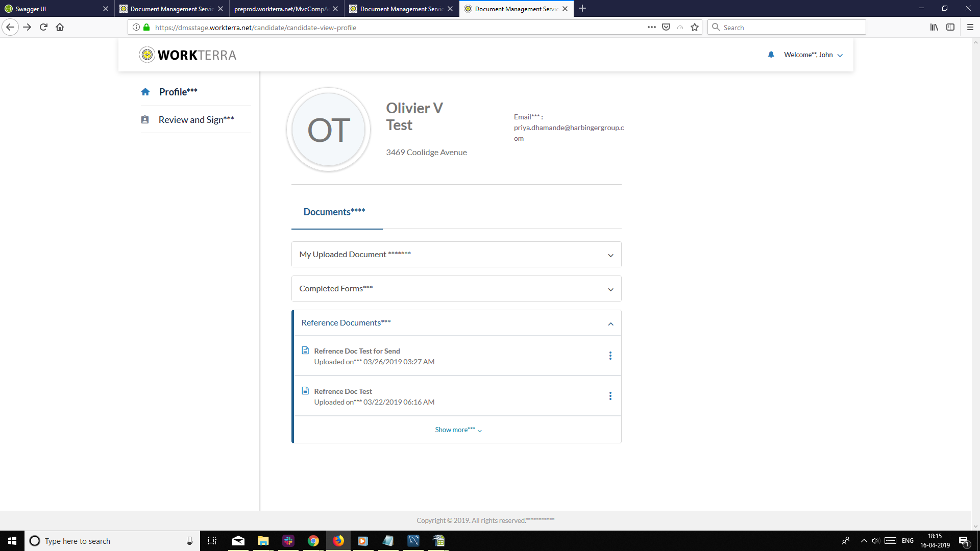Open the options menu for Refrence Doc Test for Send
Screen dimensions: 980x551
click(610, 356)
